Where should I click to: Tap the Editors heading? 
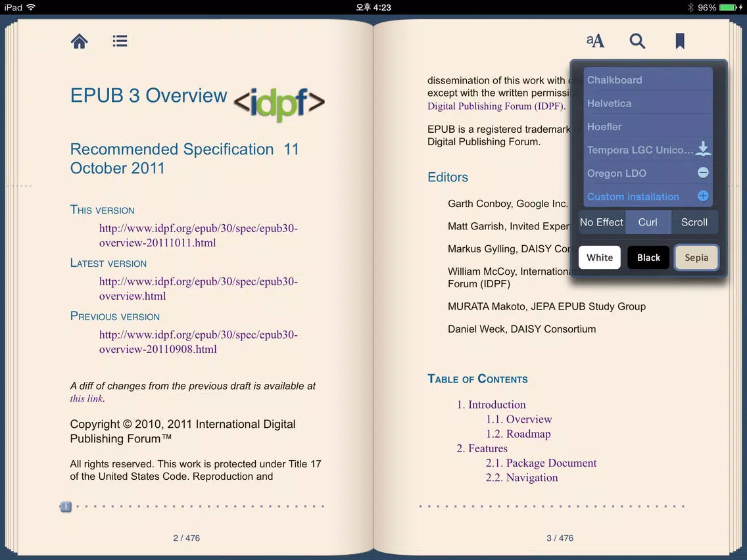(447, 177)
